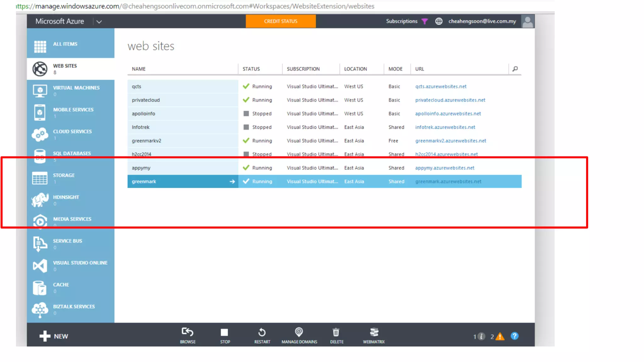Expand the Microsoft Azure chevron dropdown

99,22
